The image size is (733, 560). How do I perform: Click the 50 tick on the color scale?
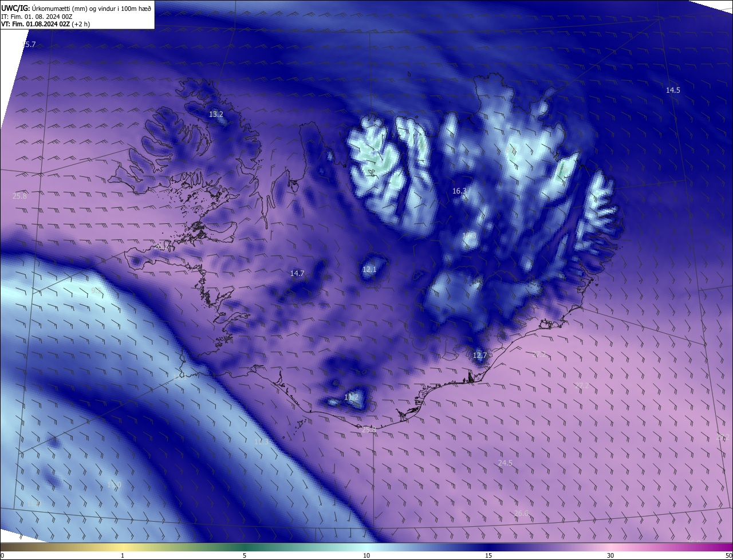coord(728,556)
